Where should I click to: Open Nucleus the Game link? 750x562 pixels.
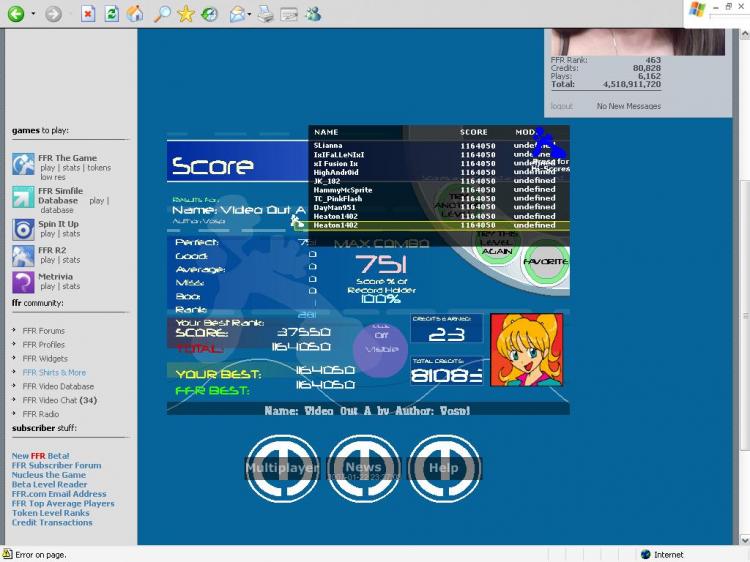pos(49,475)
